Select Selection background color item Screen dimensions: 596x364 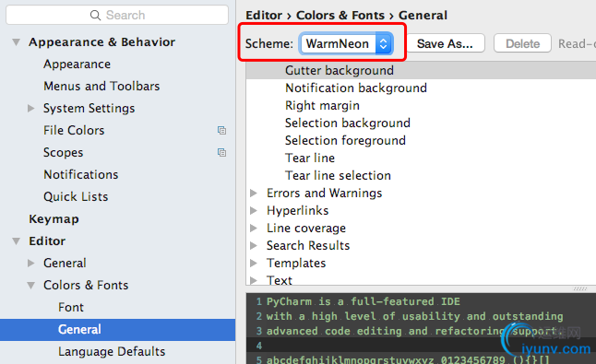tap(348, 123)
